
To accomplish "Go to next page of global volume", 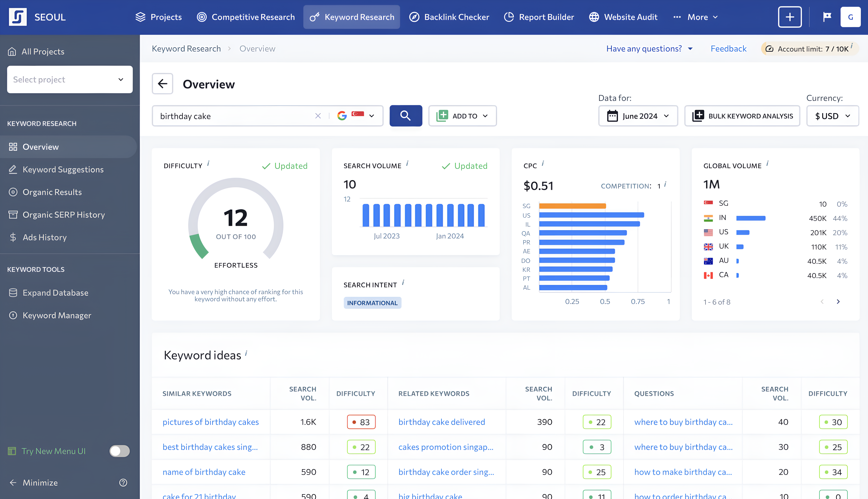I will coord(838,302).
